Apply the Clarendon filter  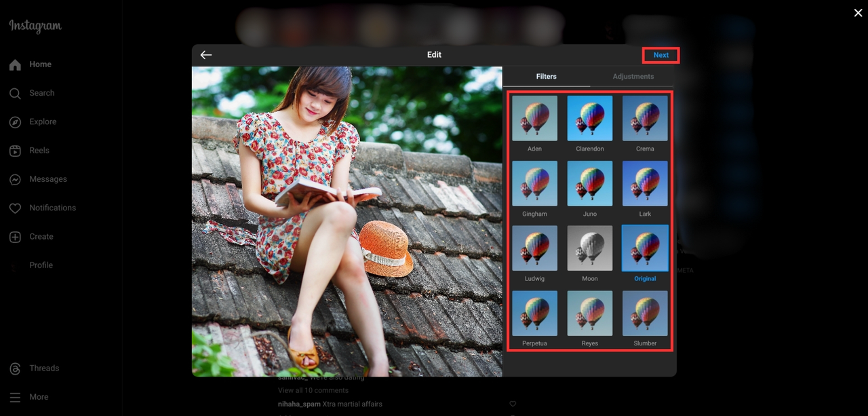589,119
